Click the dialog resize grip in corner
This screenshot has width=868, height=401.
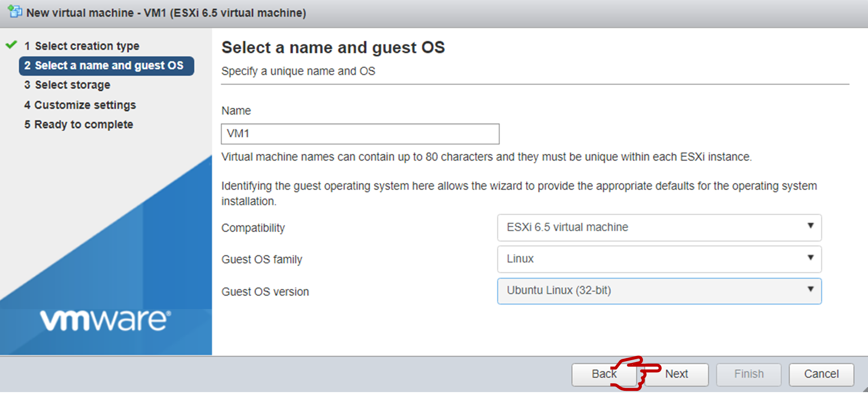point(865,389)
